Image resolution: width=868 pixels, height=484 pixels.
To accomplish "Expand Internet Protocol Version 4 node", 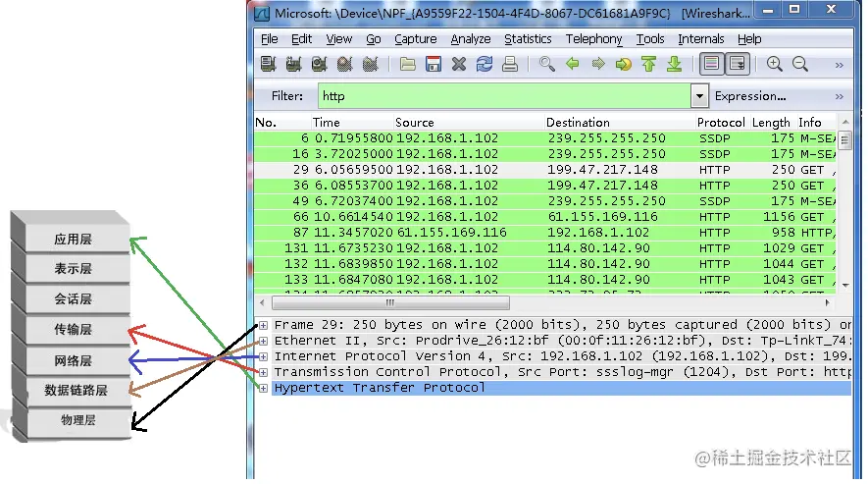I will (x=264, y=356).
